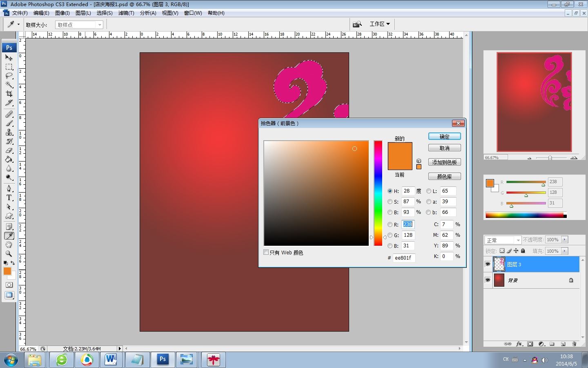Enable the 只有 Web 颜色 checkbox
Image resolution: width=588 pixels, height=368 pixels.
click(x=266, y=252)
